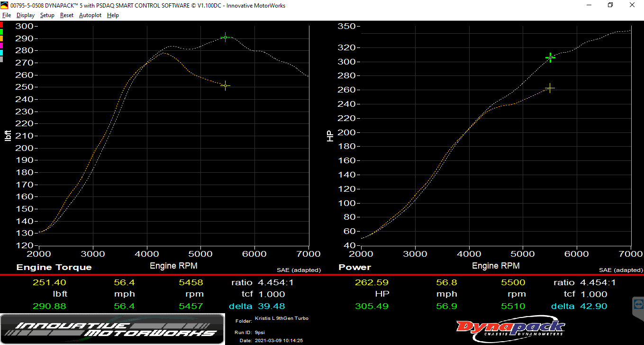The width and height of the screenshot is (644, 345).
Task: Select the cyan run color swatch
Action: [x=1, y=53]
